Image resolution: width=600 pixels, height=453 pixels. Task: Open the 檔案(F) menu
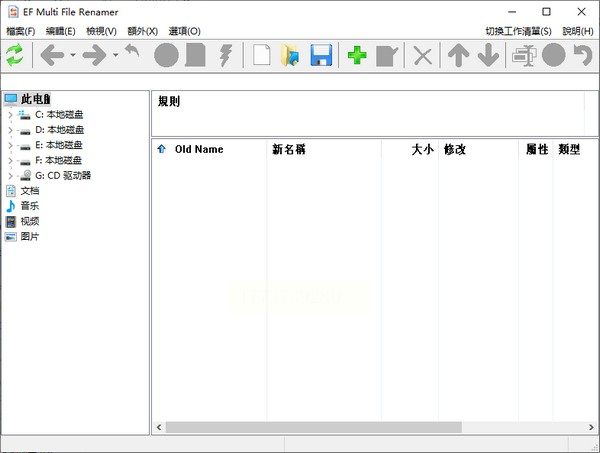click(x=20, y=31)
